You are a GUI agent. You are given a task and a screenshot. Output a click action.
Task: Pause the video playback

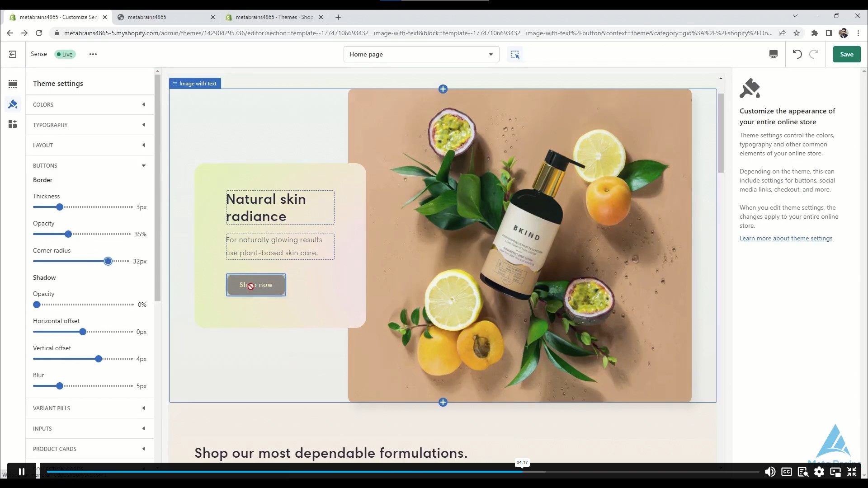(x=21, y=472)
